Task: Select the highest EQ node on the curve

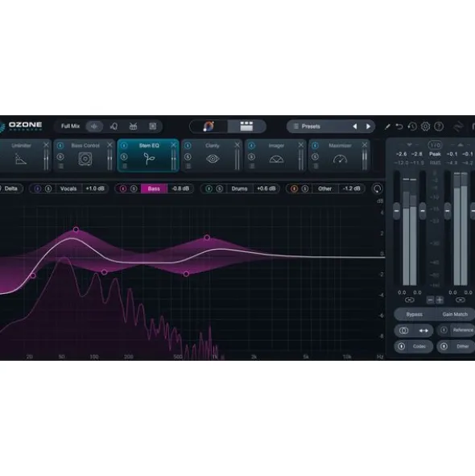Action: click(76, 230)
